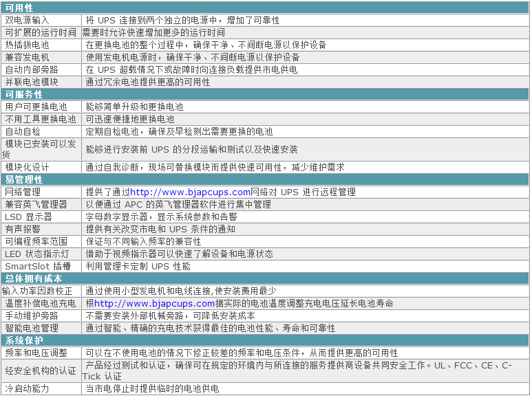Select the 冷启动能力 row label
Viewport: 532px width, 398px height.
point(28,388)
